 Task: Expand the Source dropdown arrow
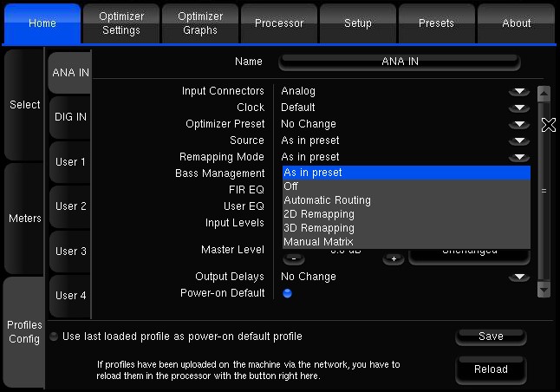519,140
